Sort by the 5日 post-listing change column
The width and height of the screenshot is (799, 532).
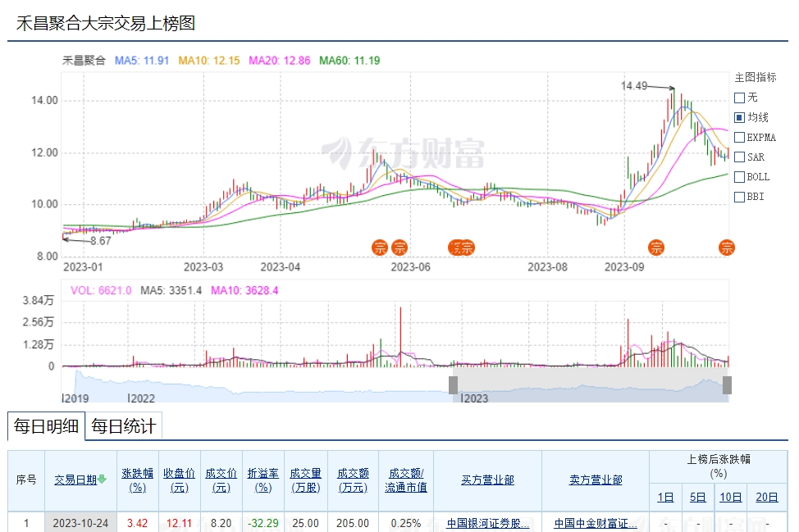click(697, 497)
